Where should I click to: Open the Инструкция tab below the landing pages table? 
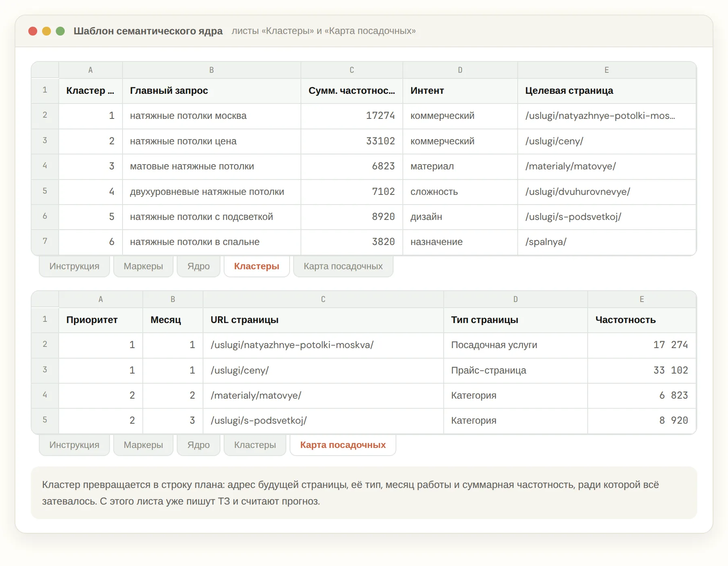[74, 445]
